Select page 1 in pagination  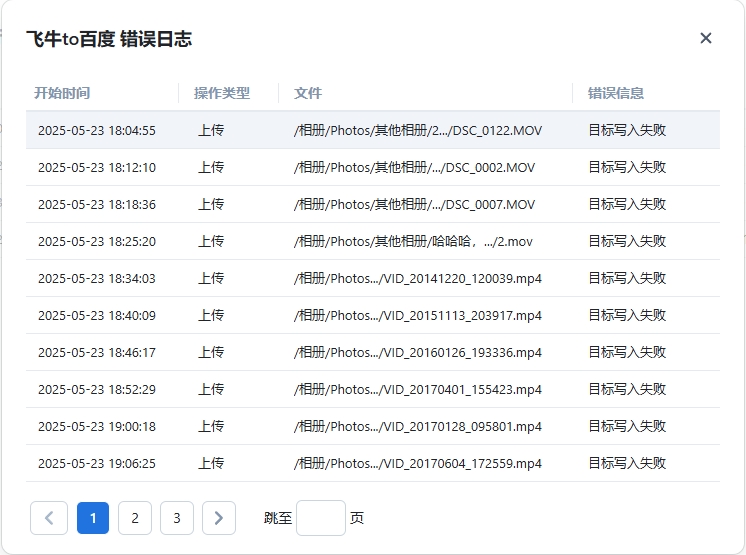(x=93, y=518)
